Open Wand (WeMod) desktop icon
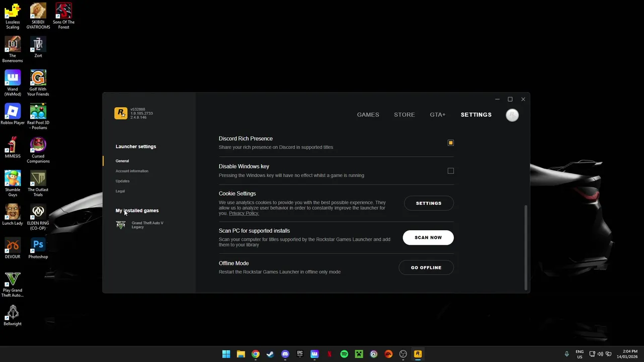Viewport: 644px width, 362px height. (x=13, y=83)
